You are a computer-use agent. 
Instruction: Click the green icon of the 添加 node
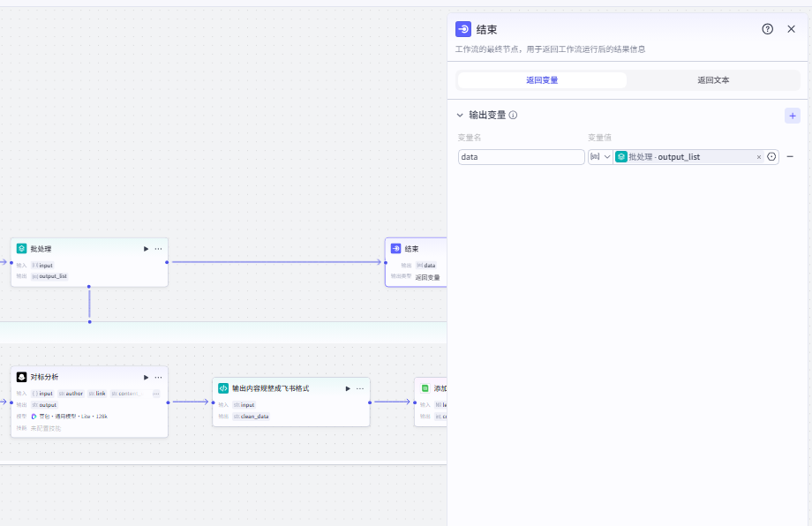425,388
